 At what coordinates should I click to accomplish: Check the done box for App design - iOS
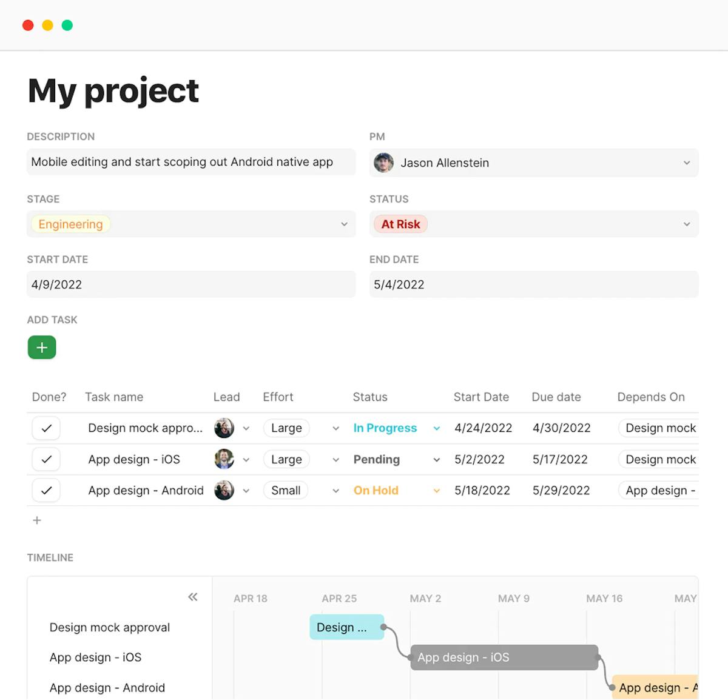pyautogui.click(x=46, y=459)
